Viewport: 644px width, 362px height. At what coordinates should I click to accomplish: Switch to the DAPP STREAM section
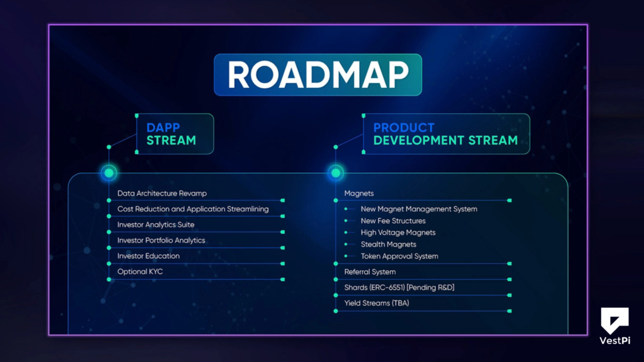pos(174,133)
